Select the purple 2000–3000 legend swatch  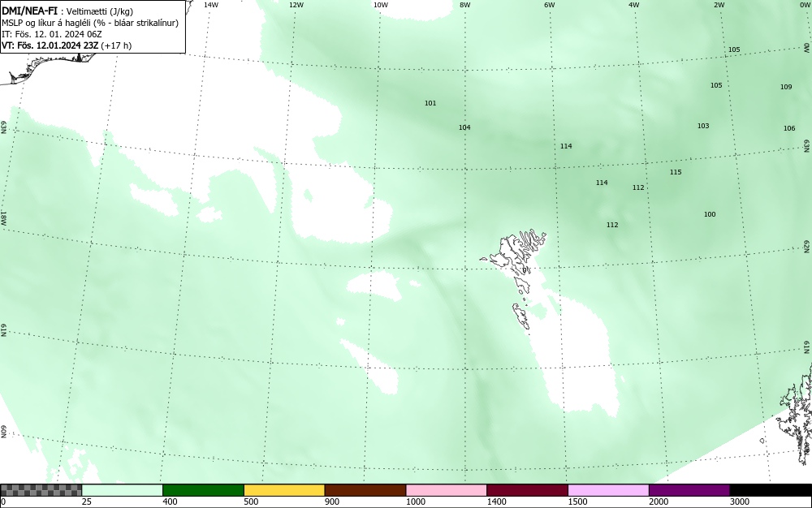pos(689,490)
